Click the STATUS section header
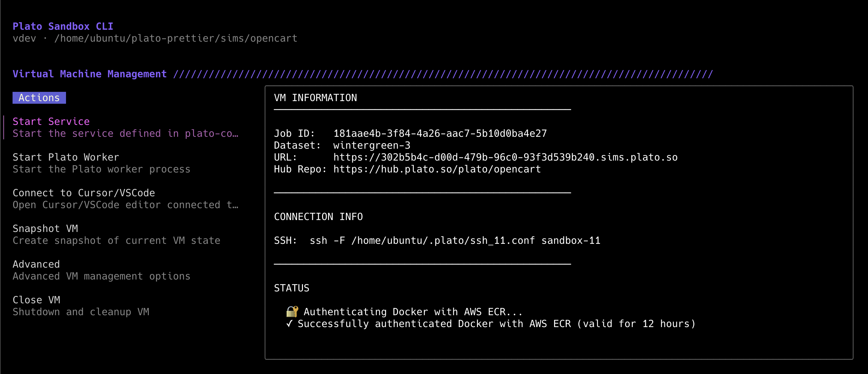 [291, 288]
